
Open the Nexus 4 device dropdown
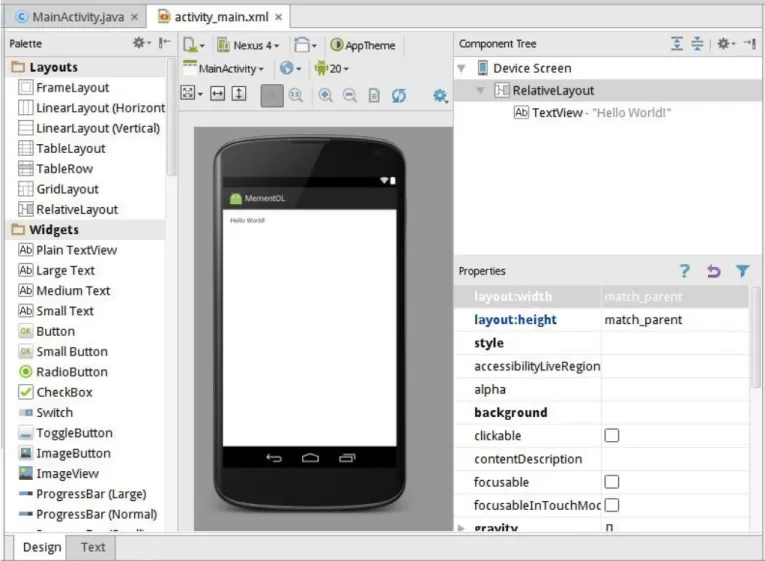(x=249, y=45)
